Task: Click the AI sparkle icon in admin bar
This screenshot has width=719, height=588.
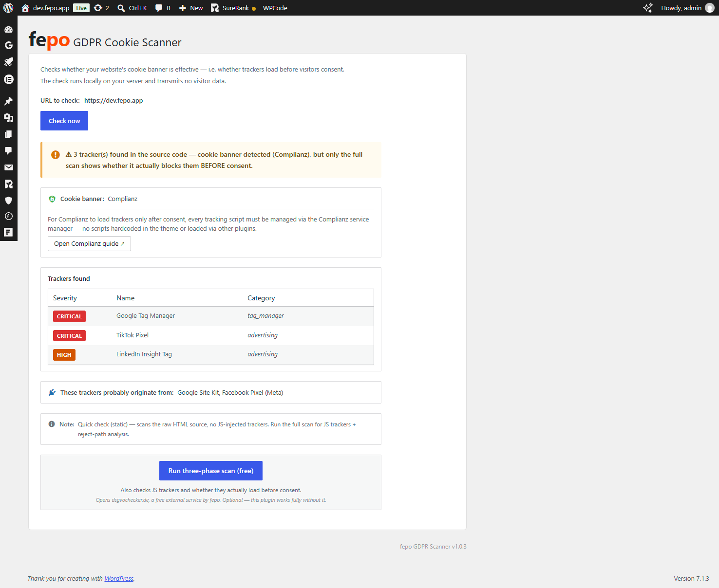Action: [647, 8]
